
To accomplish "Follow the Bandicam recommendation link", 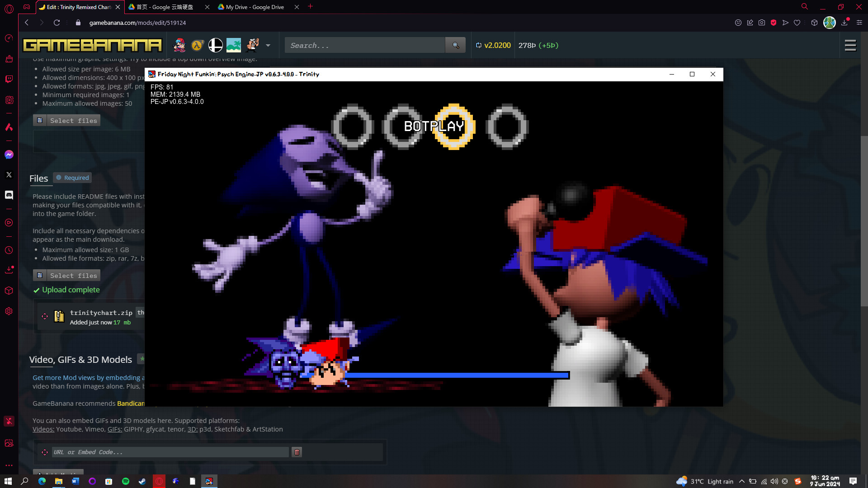I will [x=131, y=403].
